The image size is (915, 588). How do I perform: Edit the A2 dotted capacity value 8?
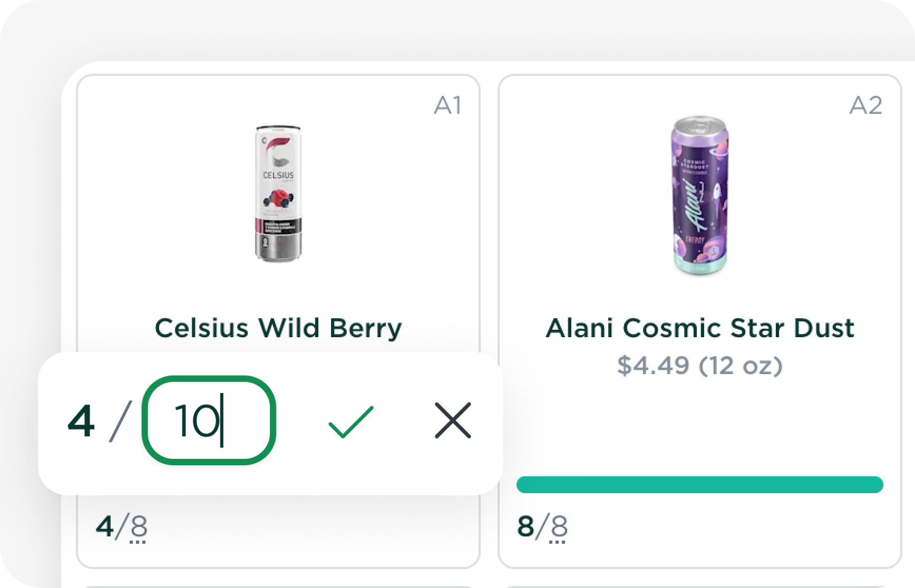point(559,527)
